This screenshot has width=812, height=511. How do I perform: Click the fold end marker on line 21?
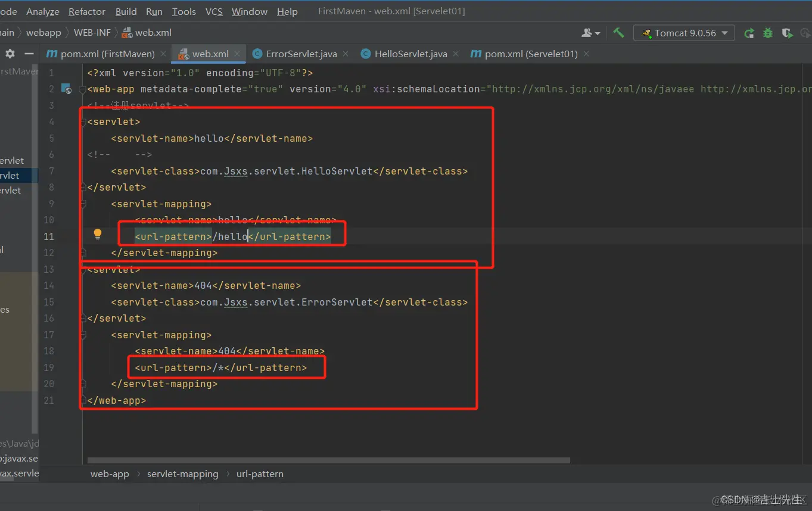tap(83, 400)
